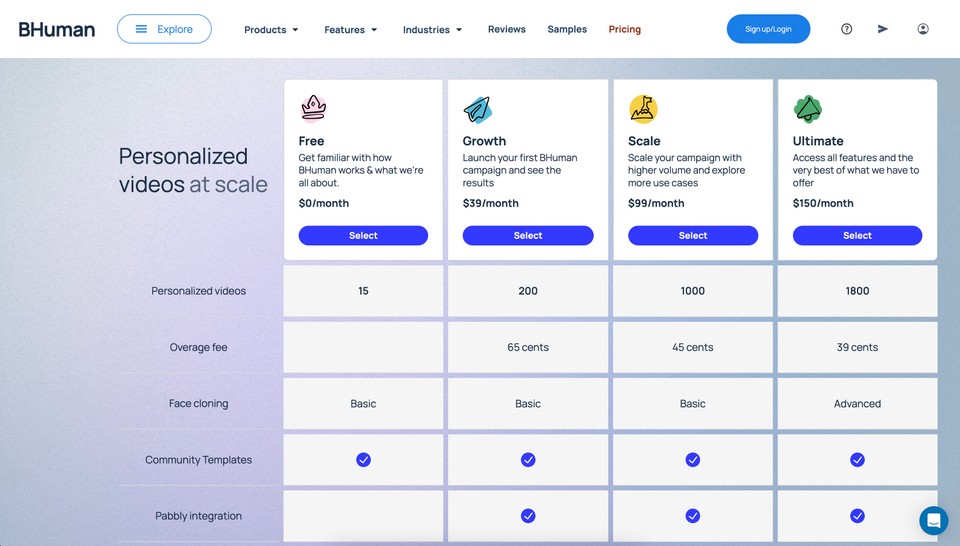
Task: Click 'Basic' face cloning cell under Growth
Action: coord(528,403)
